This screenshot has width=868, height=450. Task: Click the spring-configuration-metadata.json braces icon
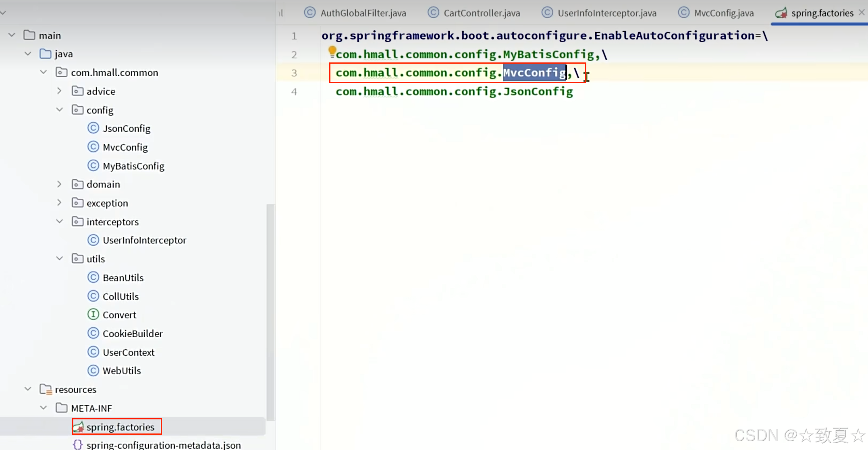click(78, 445)
